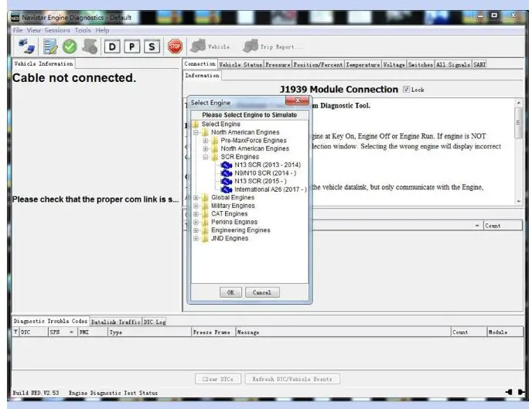Viewport: 532px width, 409px height.
Task: Select the Vehicle Information tab
Action: [x=43, y=63]
